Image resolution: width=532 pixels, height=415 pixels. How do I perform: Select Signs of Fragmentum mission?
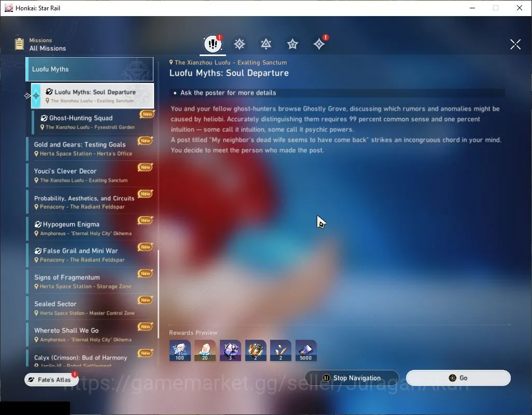point(90,281)
